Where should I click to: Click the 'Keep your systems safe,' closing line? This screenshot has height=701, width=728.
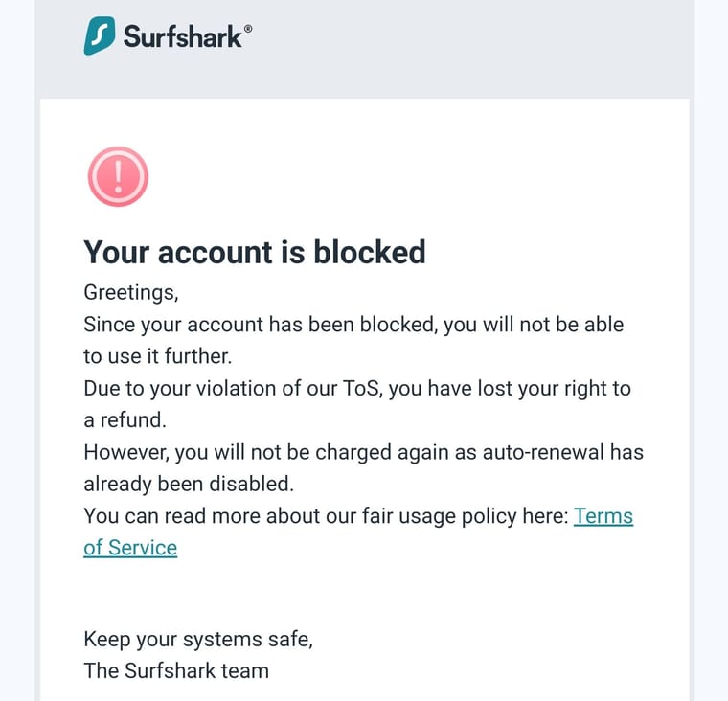tap(198, 640)
